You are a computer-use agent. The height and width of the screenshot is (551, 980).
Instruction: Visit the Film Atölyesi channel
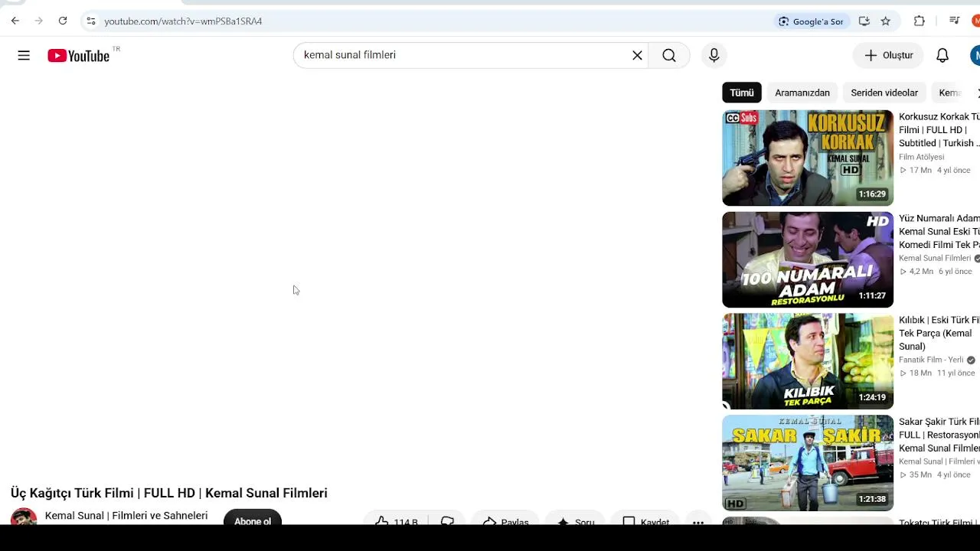[922, 157]
